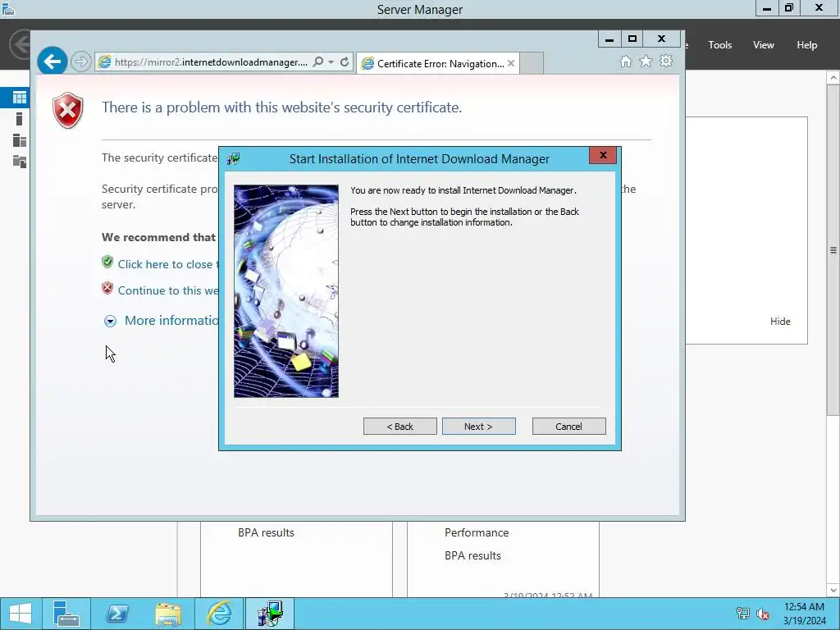Cancel the Internet Download Manager setup
840x630 pixels.
coord(568,427)
